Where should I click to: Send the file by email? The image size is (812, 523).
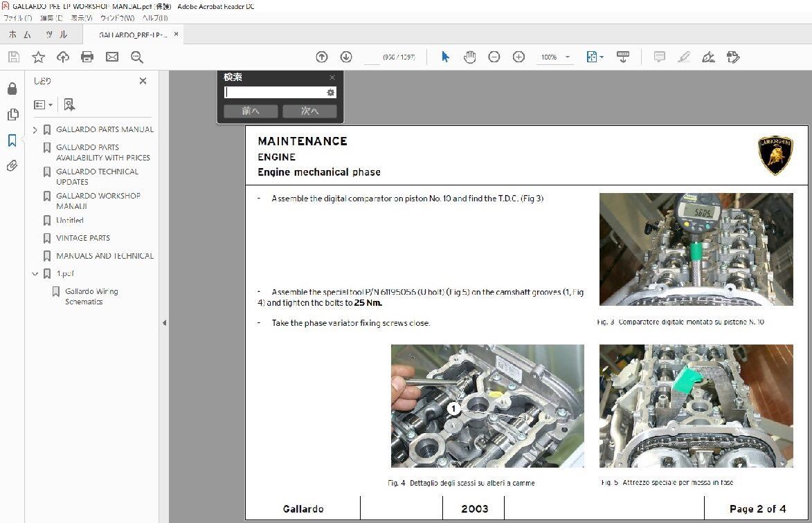[112, 57]
